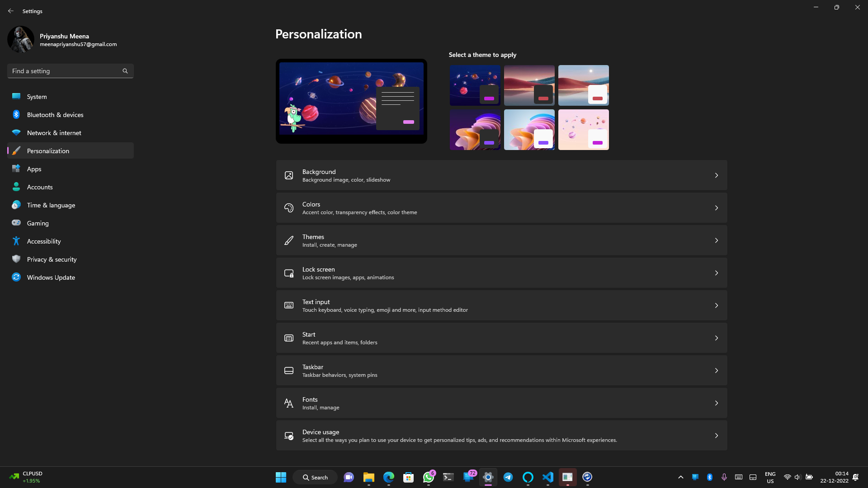
Task: Click the Colors palette icon
Action: [289, 208]
